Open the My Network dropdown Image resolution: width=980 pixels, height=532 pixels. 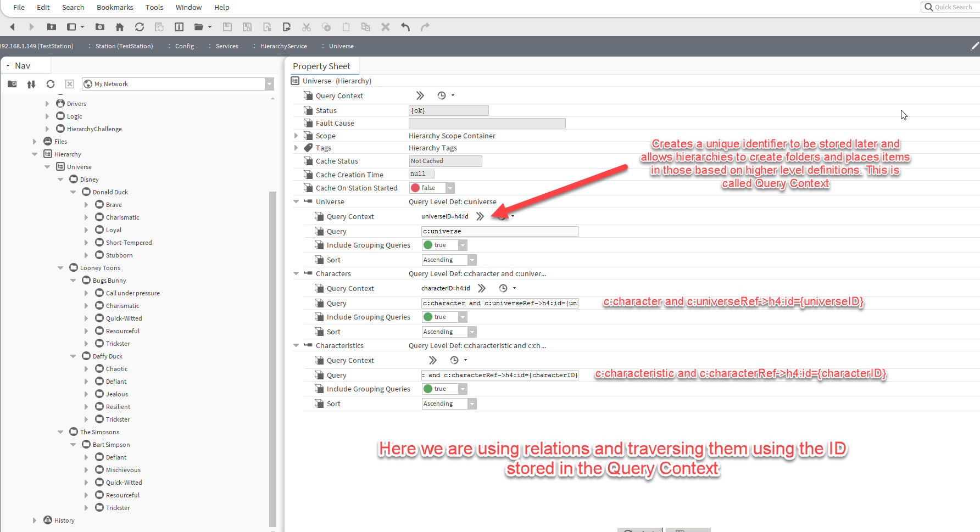[269, 84]
